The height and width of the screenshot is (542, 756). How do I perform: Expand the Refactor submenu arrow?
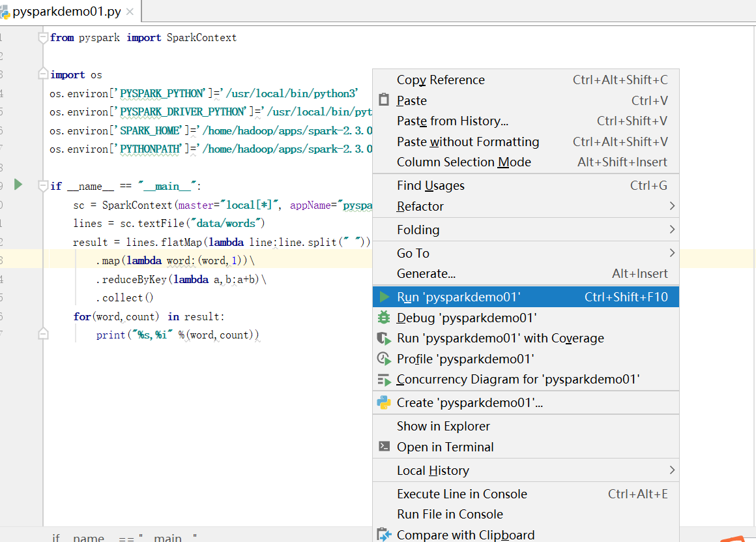tap(672, 206)
